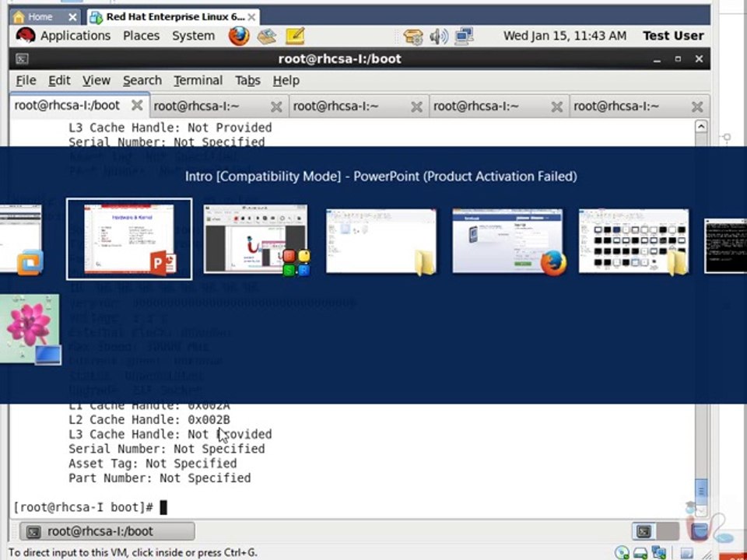Open the Tabs menu
The width and height of the screenshot is (747, 560).
point(247,80)
